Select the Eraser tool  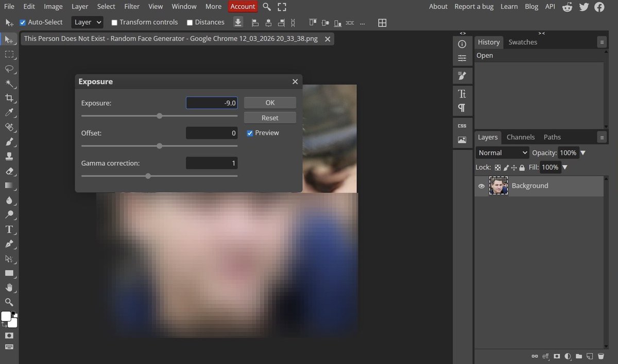pyautogui.click(x=9, y=171)
